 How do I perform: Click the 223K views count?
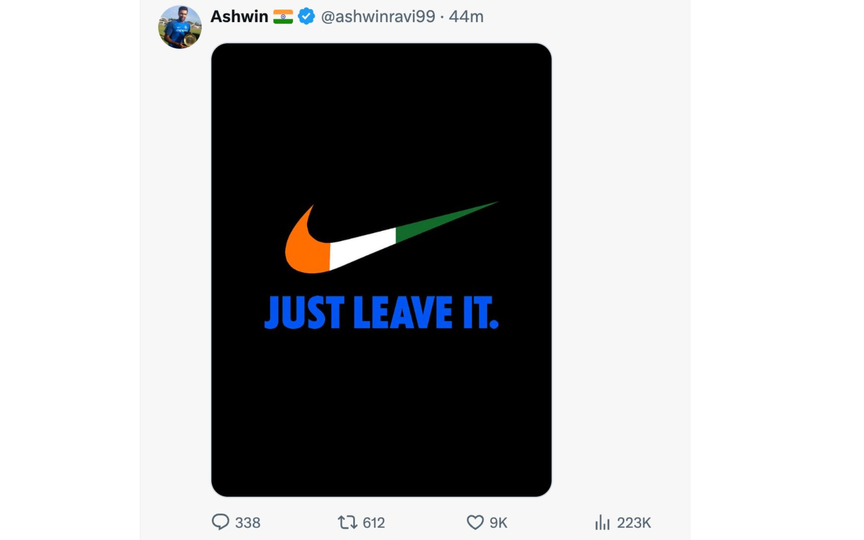634,523
